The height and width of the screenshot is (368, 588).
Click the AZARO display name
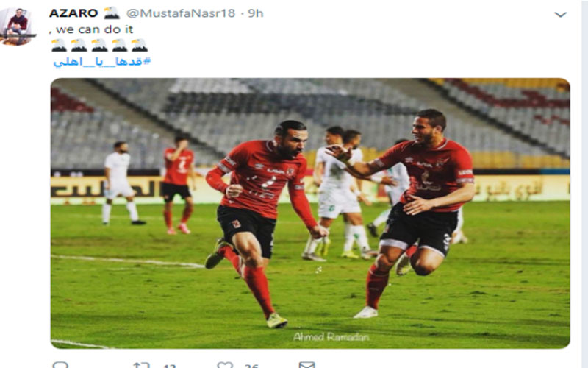73,13
